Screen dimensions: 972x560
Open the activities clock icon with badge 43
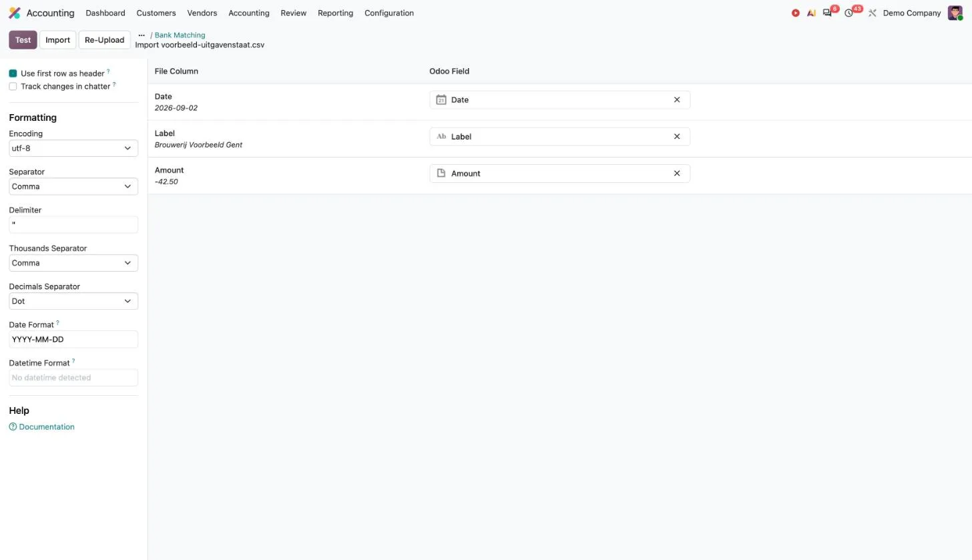tap(848, 13)
